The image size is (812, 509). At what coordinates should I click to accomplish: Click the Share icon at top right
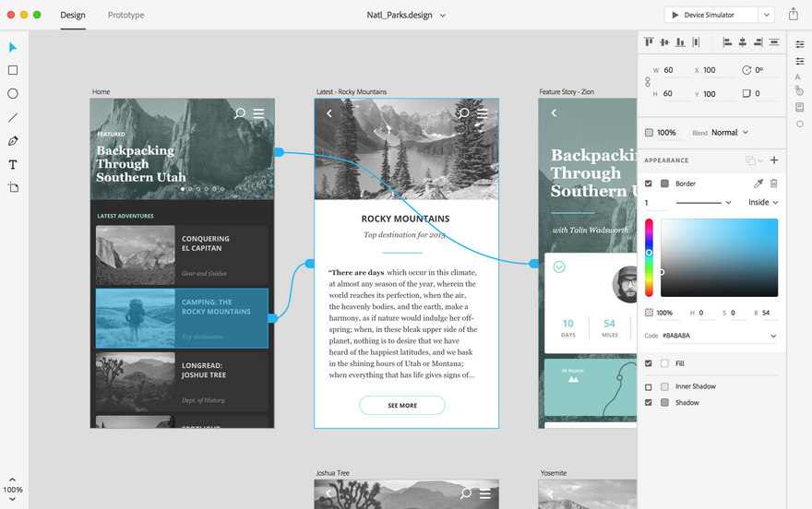(x=794, y=15)
